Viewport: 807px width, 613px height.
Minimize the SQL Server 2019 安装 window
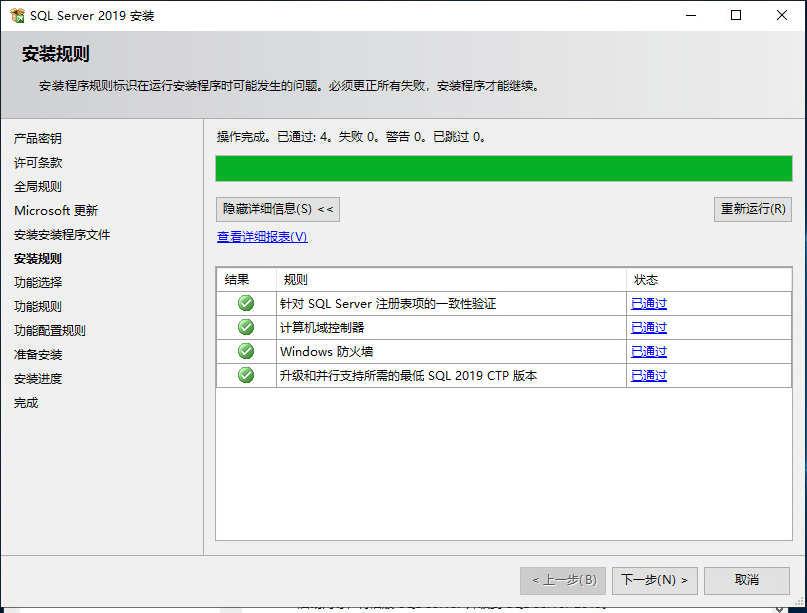point(691,15)
